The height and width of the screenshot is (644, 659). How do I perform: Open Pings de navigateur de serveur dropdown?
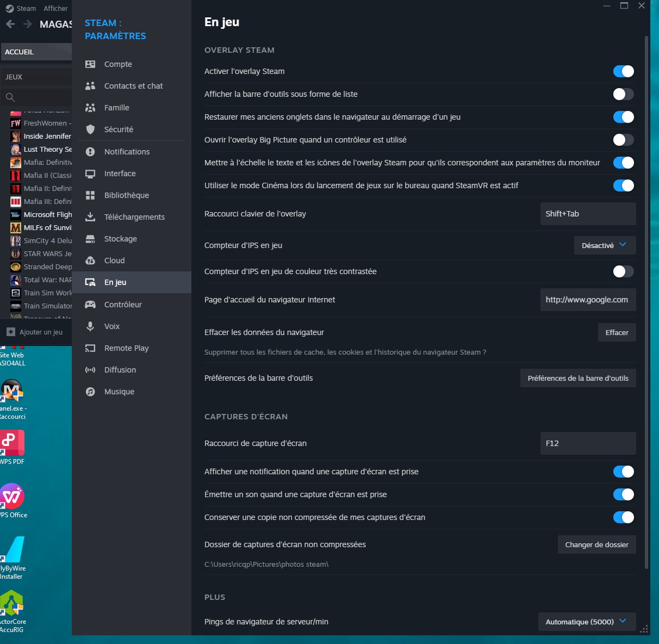pyautogui.click(x=587, y=622)
